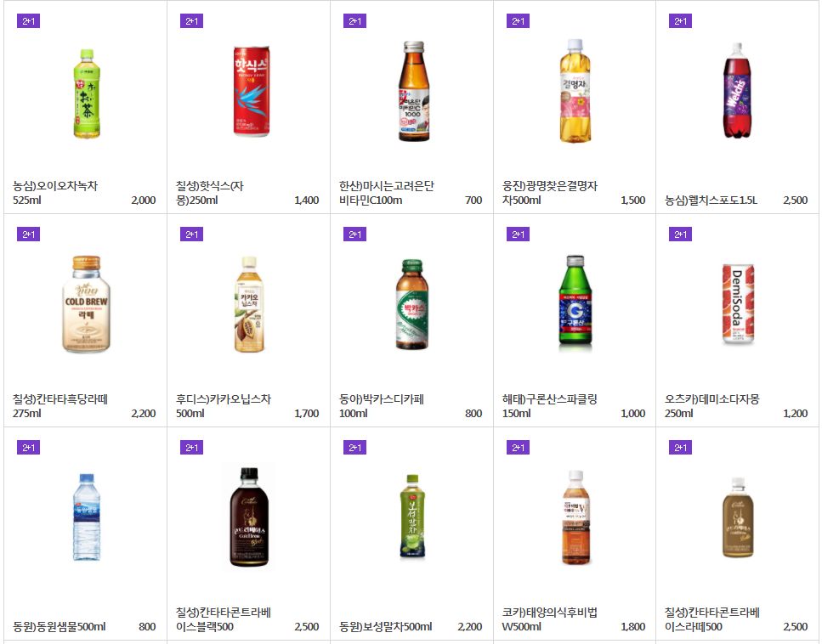Click the 700 price of 고려은단 비타민C
The image size is (822, 644).
coord(473,201)
